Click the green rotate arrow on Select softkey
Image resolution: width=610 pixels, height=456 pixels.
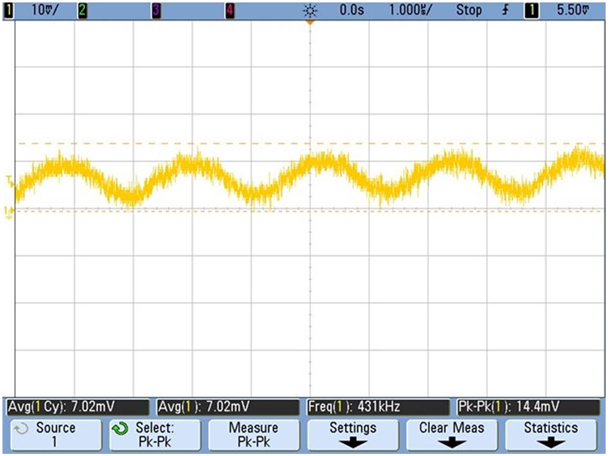(x=120, y=429)
